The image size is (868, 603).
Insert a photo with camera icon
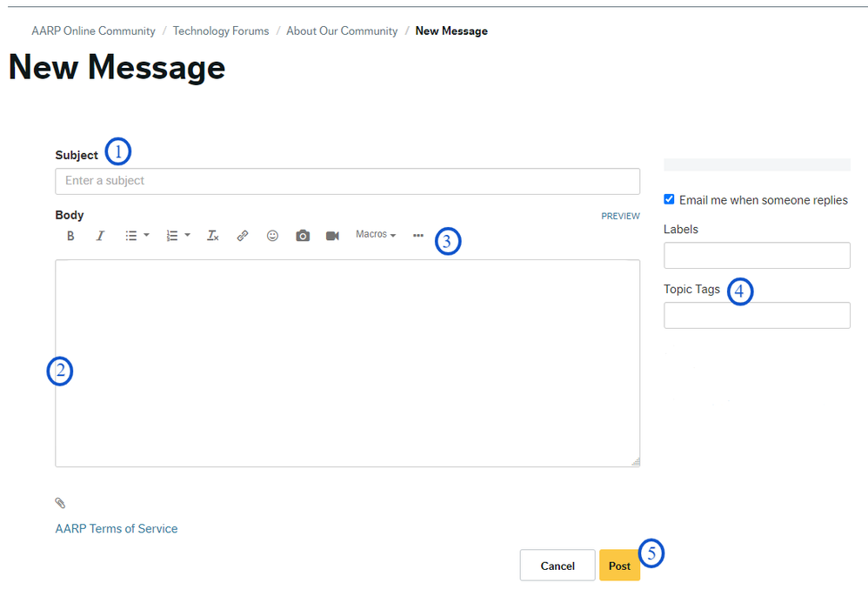[x=303, y=236]
